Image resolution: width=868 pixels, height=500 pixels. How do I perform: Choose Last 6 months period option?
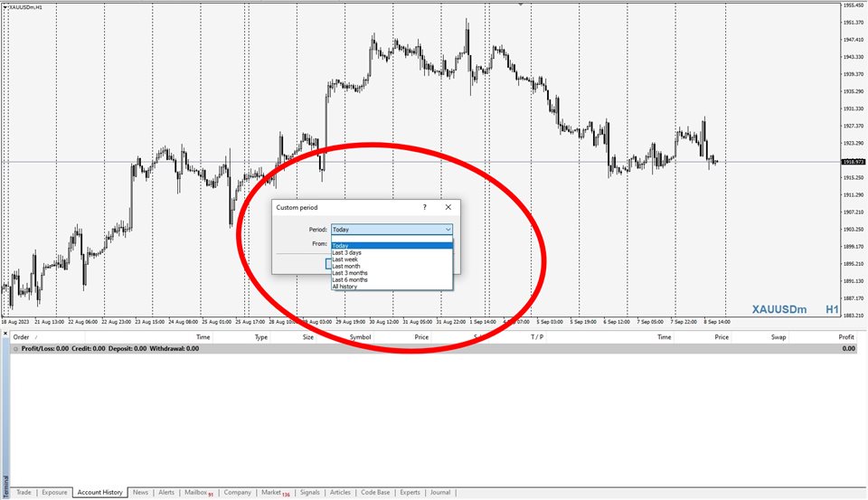click(x=392, y=279)
